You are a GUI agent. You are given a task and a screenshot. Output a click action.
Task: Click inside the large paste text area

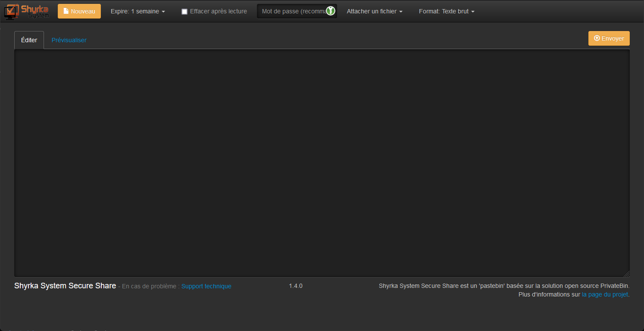(x=322, y=163)
